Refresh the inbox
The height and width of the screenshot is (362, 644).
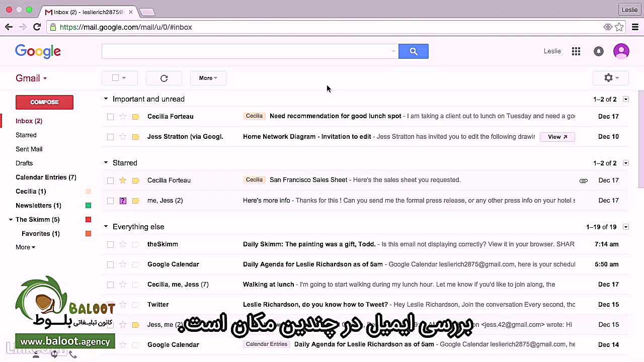coord(164,78)
